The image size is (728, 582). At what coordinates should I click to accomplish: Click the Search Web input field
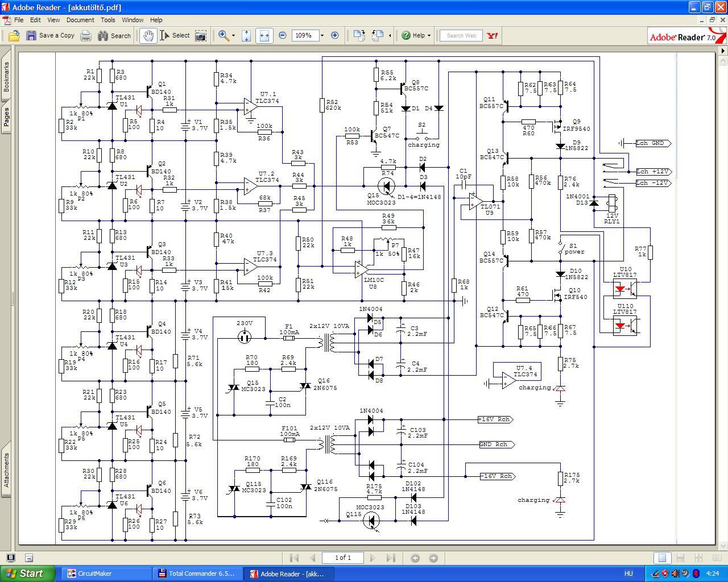click(461, 35)
